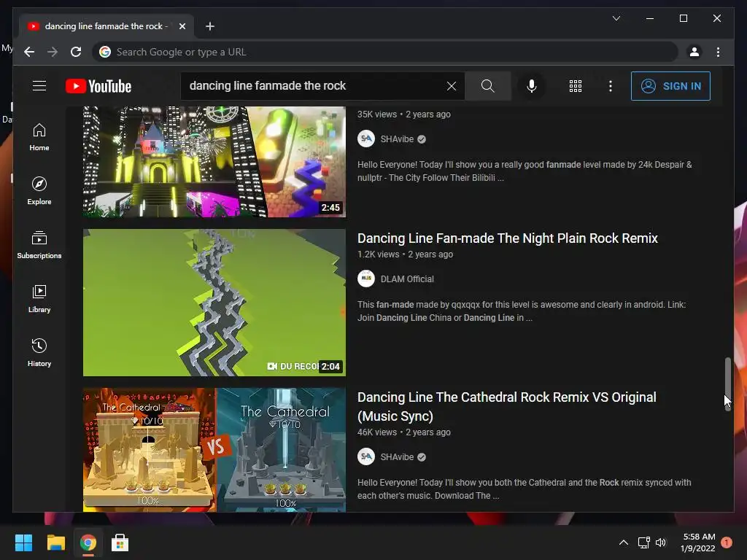Image resolution: width=747 pixels, height=560 pixels.
Task: Open the YouTube hamburger guide menu
Action: (x=39, y=86)
